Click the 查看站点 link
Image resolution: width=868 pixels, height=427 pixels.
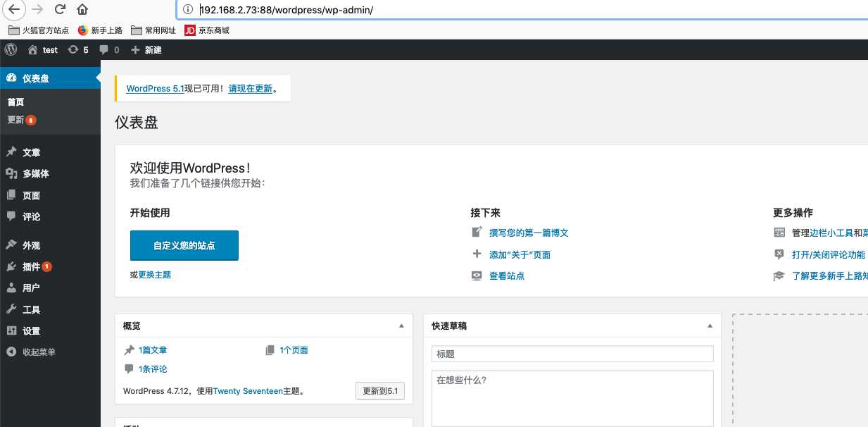(x=507, y=276)
